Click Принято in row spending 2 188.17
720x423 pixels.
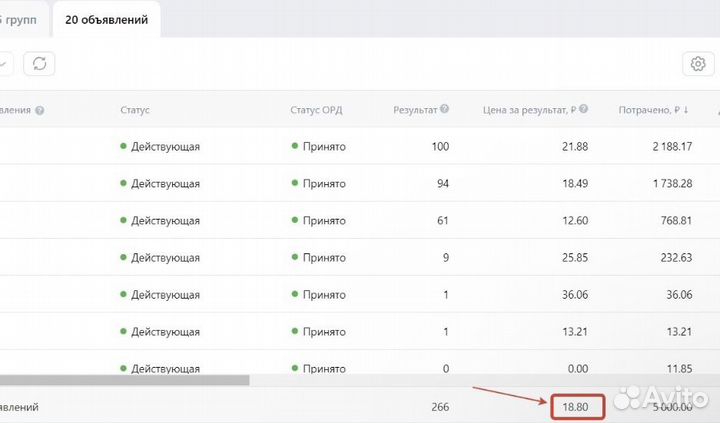point(319,147)
